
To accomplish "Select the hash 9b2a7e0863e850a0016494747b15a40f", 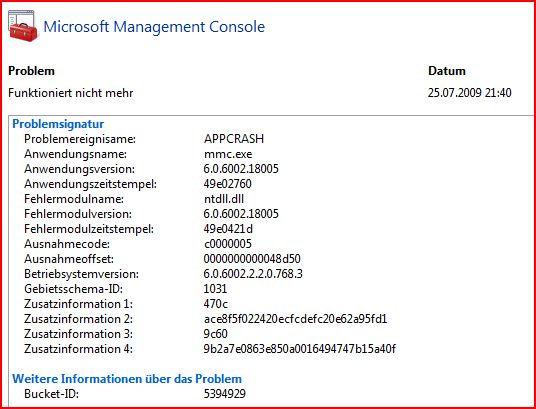I will tap(300, 349).
